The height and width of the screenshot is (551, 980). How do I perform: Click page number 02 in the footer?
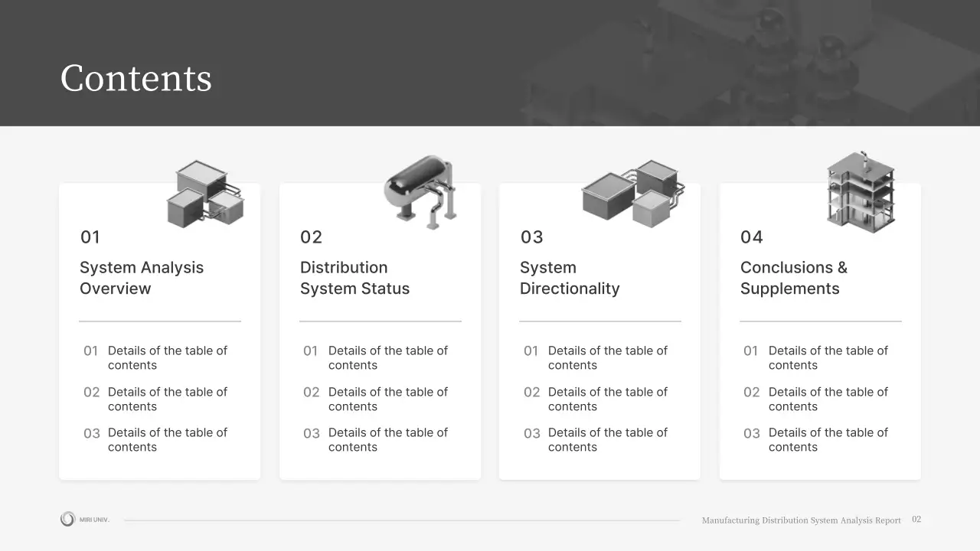pos(916,519)
